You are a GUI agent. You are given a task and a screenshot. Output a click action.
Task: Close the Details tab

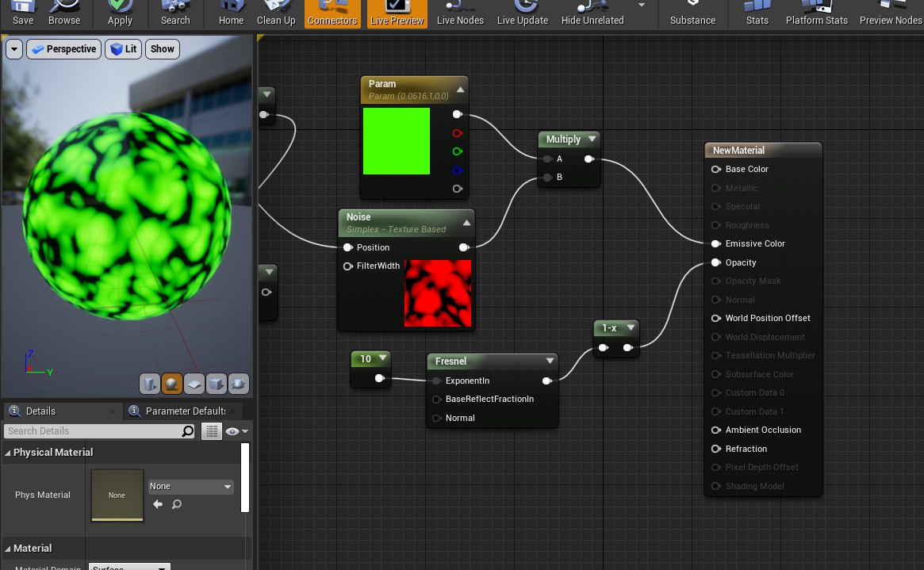click(x=113, y=411)
